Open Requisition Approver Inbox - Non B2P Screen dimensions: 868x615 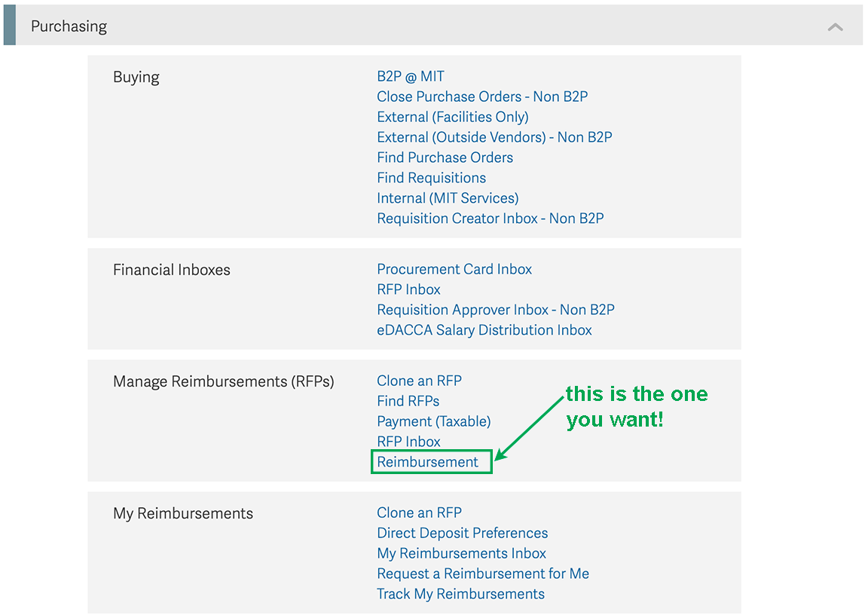click(496, 310)
